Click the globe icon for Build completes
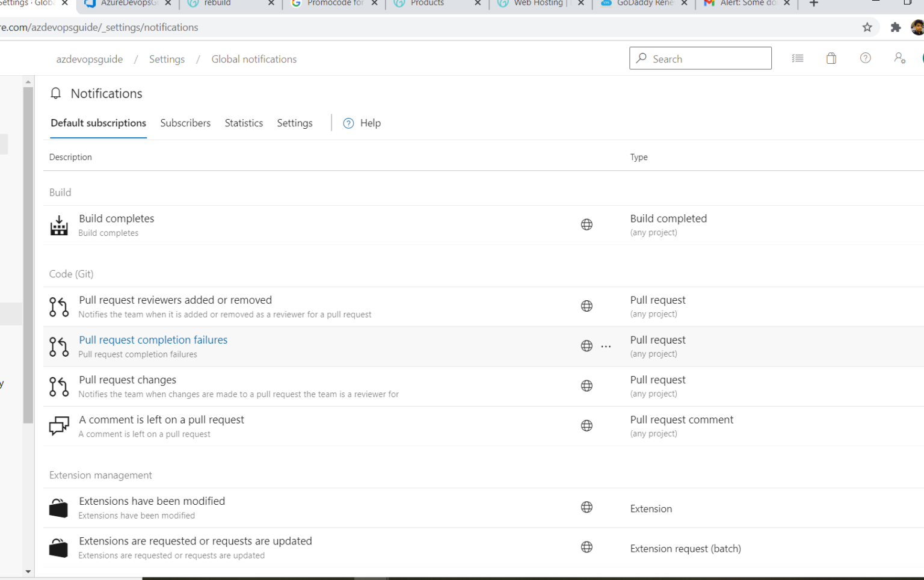 click(x=587, y=225)
